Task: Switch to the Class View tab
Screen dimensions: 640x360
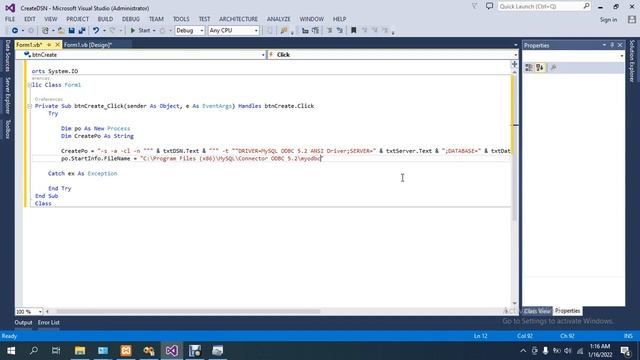Action: pyautogui.click(x=537, y=311)
